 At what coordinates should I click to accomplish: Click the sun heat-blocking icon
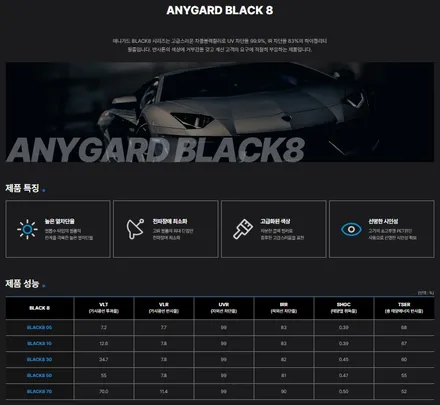click(x=27, y=229)
